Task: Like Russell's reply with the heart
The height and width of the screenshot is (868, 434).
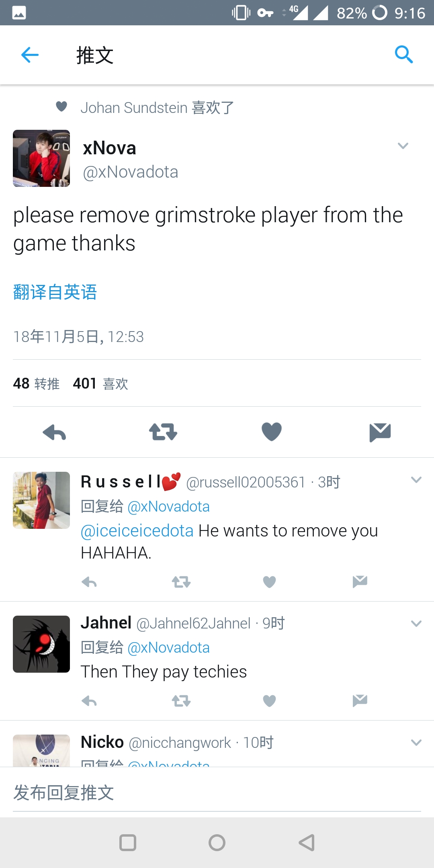Action: click(x=269, y=581)
